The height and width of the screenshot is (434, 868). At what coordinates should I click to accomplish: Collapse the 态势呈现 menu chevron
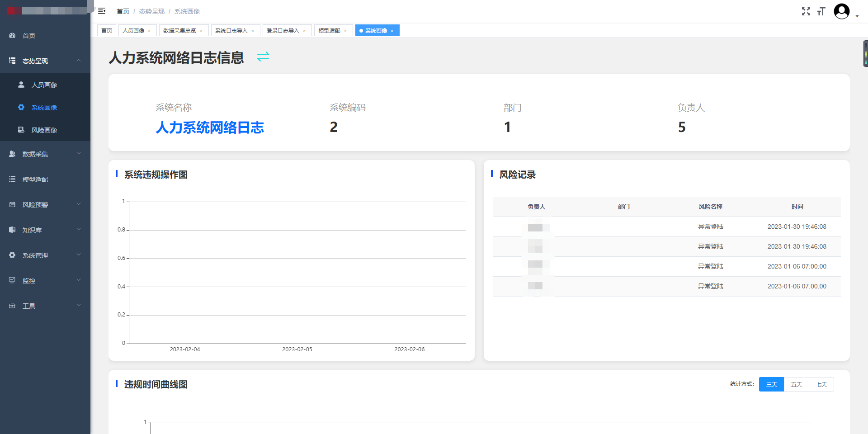coord(79,60)
